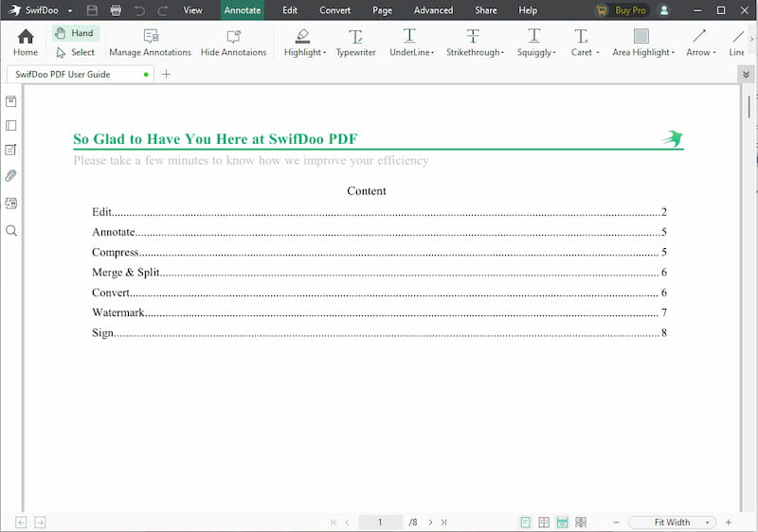This screenshot has width=758, height=532.
Task: Open the Page menu
Action: point(382,10)
